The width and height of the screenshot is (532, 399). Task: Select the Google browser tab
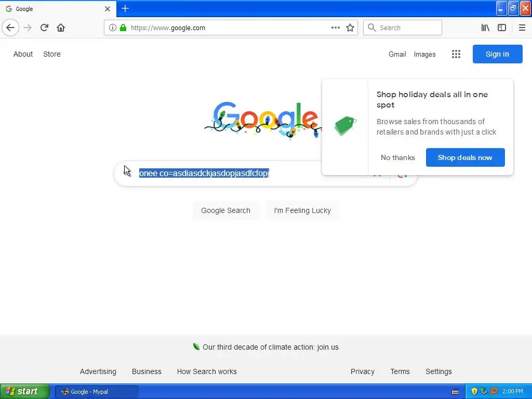(58, 9)
